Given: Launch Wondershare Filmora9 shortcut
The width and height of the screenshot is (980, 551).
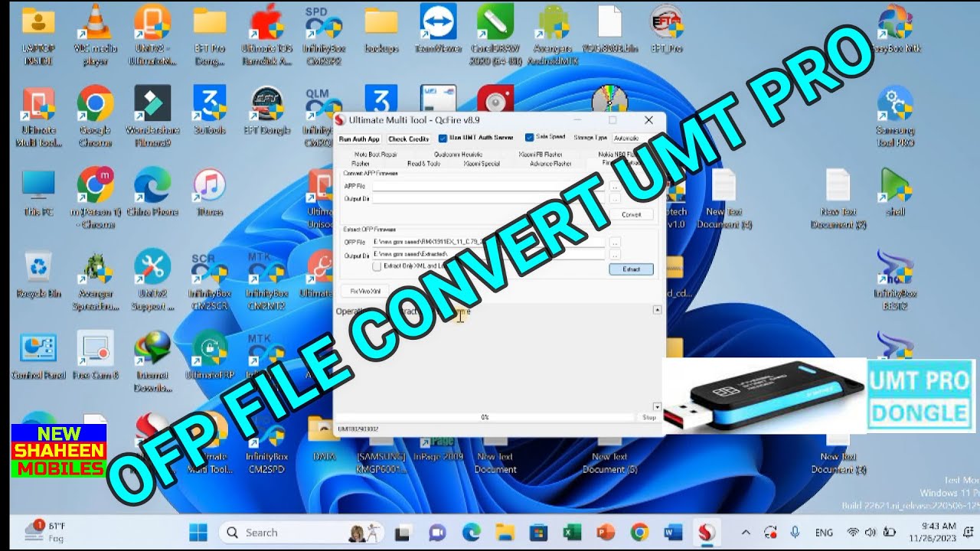Looking at the screenshot, I should coord(152,116).
